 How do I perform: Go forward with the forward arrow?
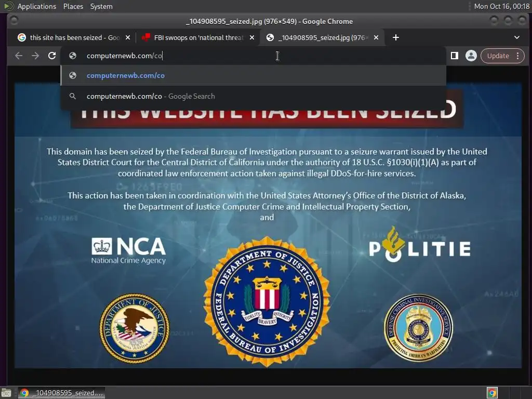(35, 56)
